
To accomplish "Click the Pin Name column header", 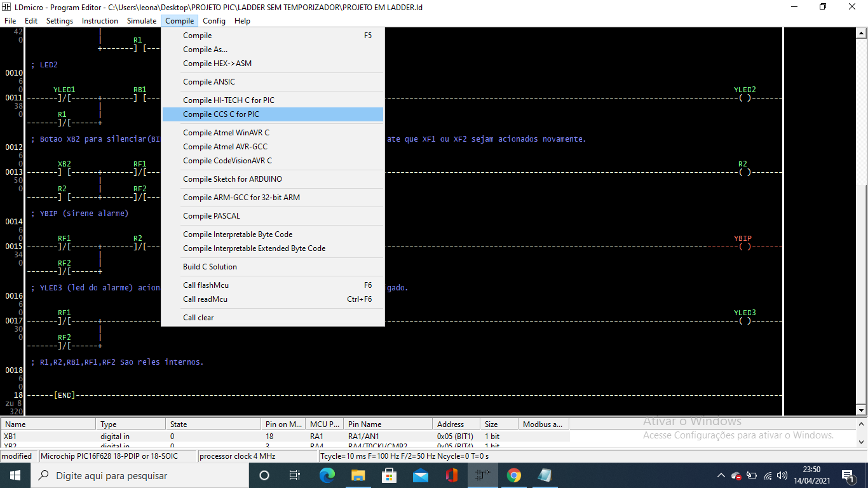I will click(388, 424).
